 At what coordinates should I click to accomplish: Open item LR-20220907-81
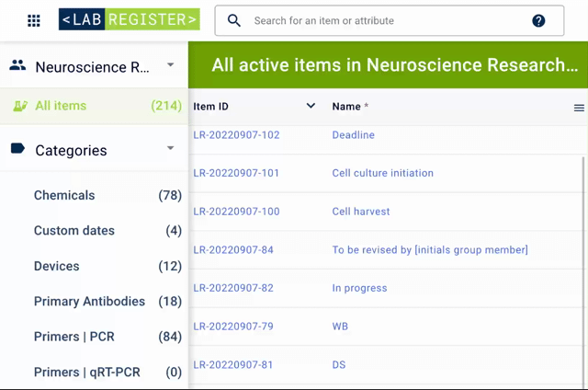click(x=232, y=365)
